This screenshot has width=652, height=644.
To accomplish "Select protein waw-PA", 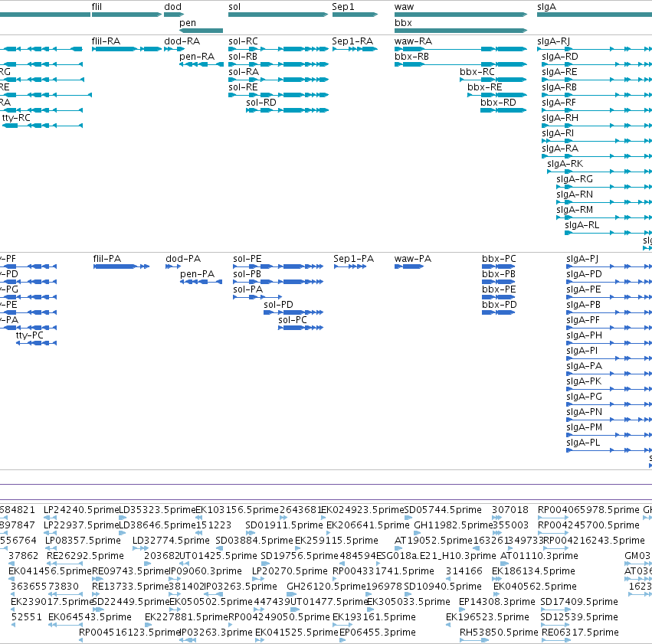I will pyautogui.click(x=409, y=266).
